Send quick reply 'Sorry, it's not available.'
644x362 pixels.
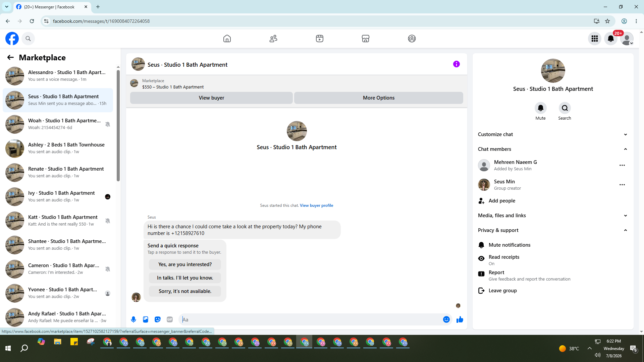click(185, 291)
